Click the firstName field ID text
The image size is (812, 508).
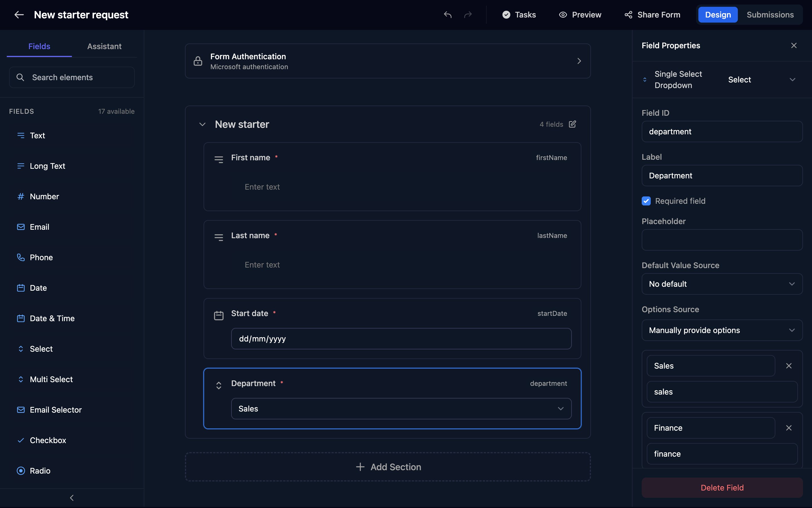click(551, 157)
